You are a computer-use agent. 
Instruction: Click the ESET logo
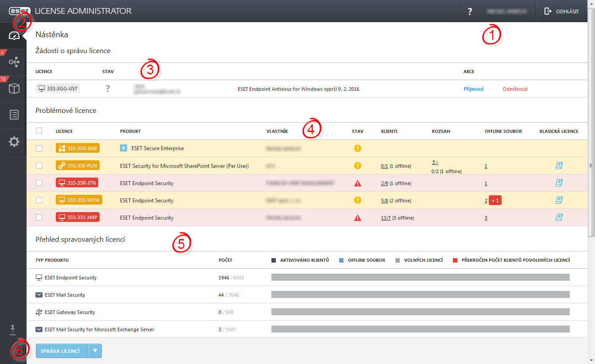pos(20,11)
